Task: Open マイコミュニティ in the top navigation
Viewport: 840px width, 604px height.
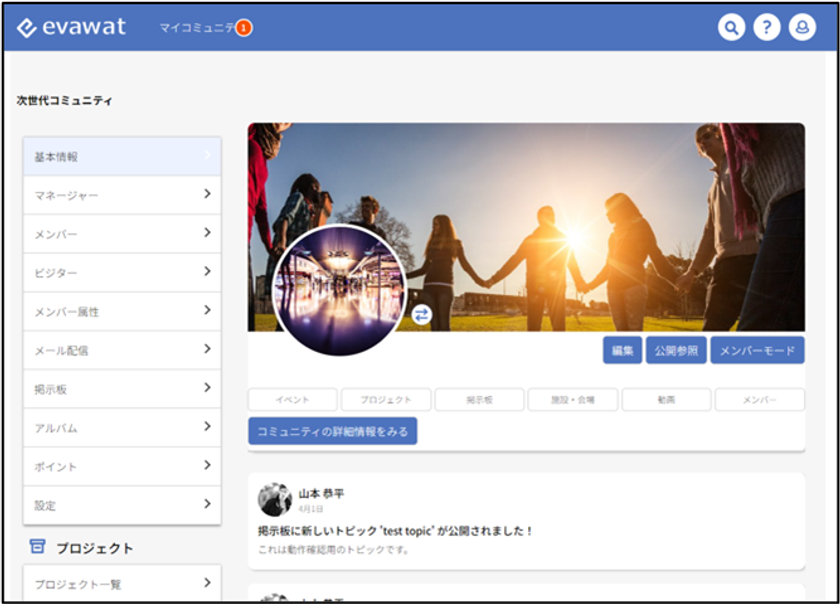Action: point(198,27)
